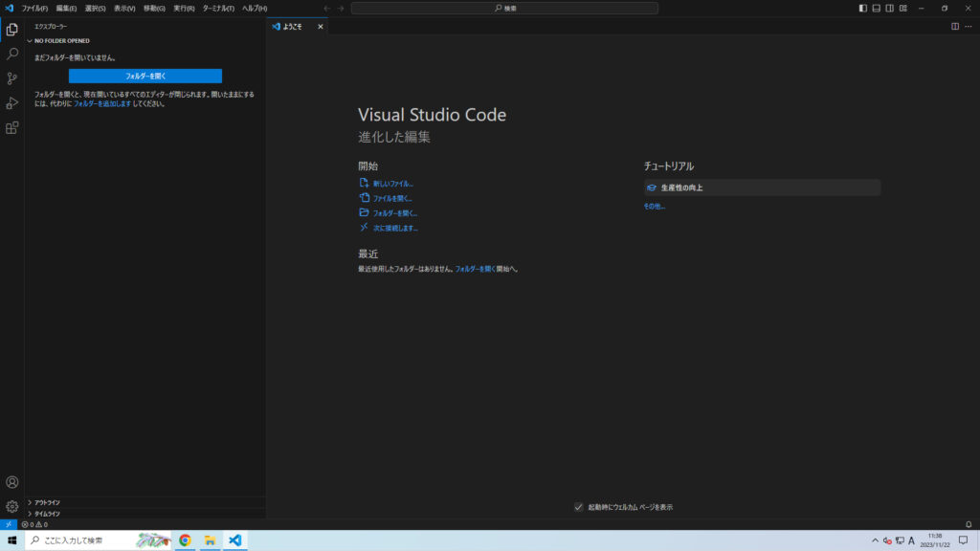Open the 生産性の向上 tutorial
The width and height of the screenshot is (980, 551).
(x=763, y=187)
